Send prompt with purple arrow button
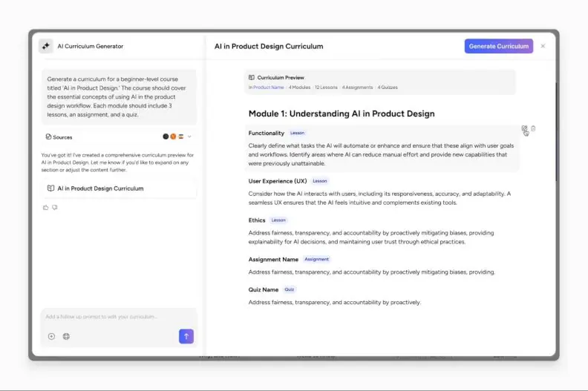Viewport: 588px width, 391px height. pos(186,336)
